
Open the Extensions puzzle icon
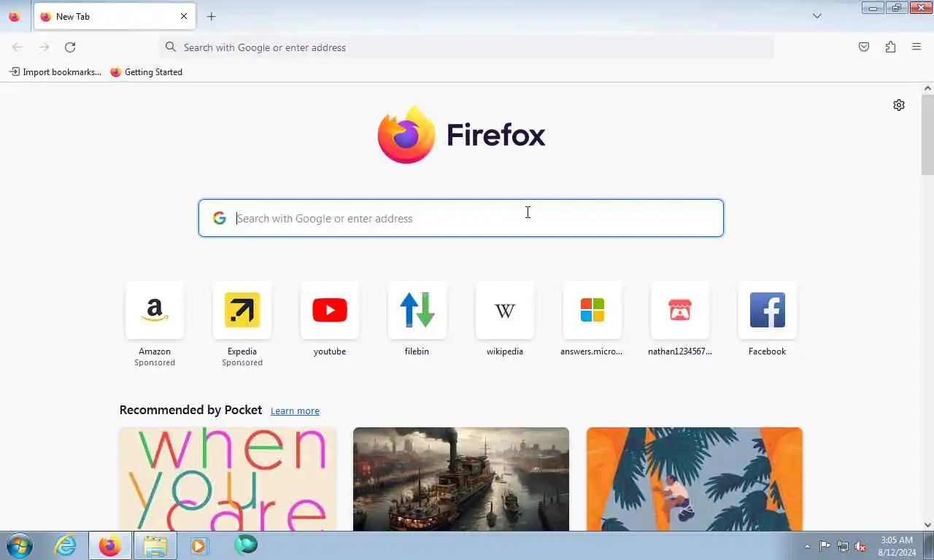890,47
